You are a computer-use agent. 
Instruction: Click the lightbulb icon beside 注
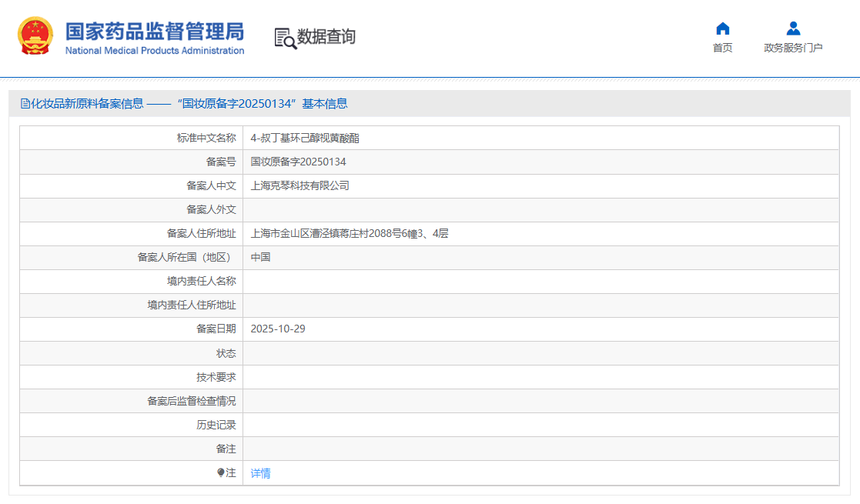(x=220, y=473)
